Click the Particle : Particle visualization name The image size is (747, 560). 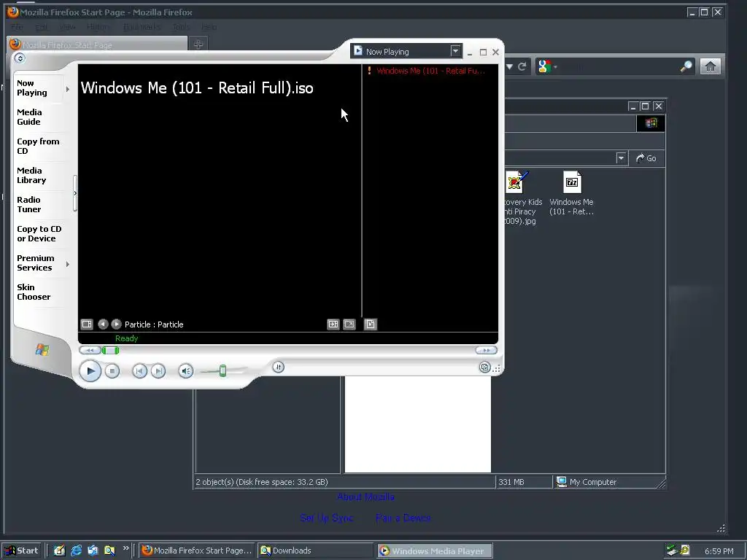click(154, 324)
